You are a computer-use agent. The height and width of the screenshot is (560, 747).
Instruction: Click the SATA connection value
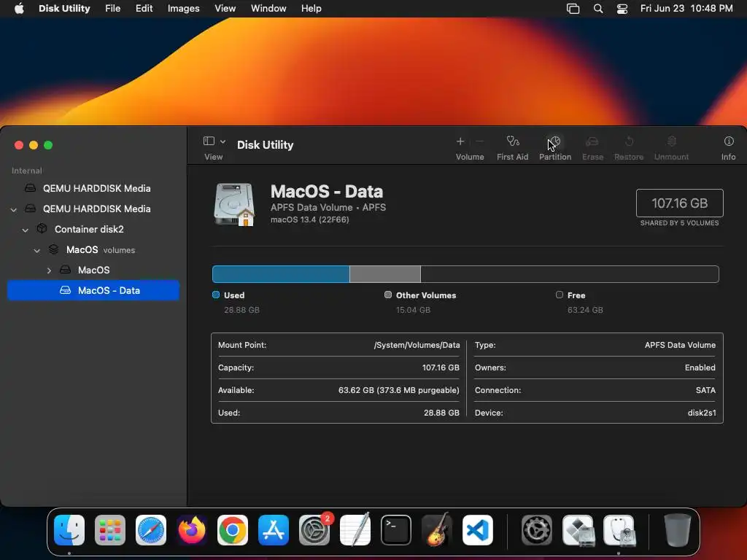click(705, 390)
